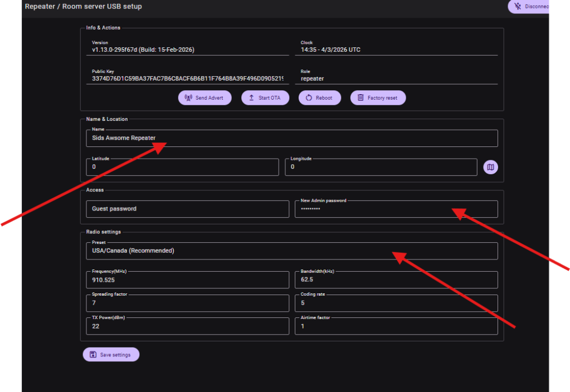Image resolution: width=570 pixels, height=392 pixels.
Task: Edit the repeater Name field
Action: 291,138
